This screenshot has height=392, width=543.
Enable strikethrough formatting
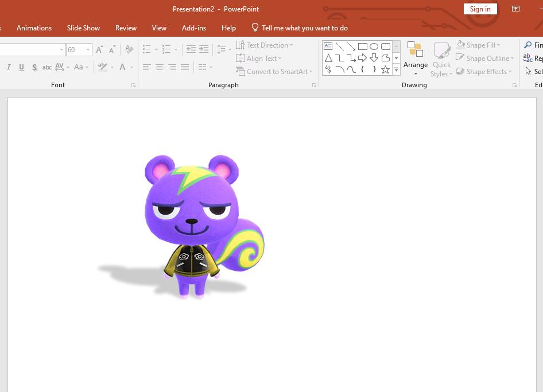click(47, 67)
